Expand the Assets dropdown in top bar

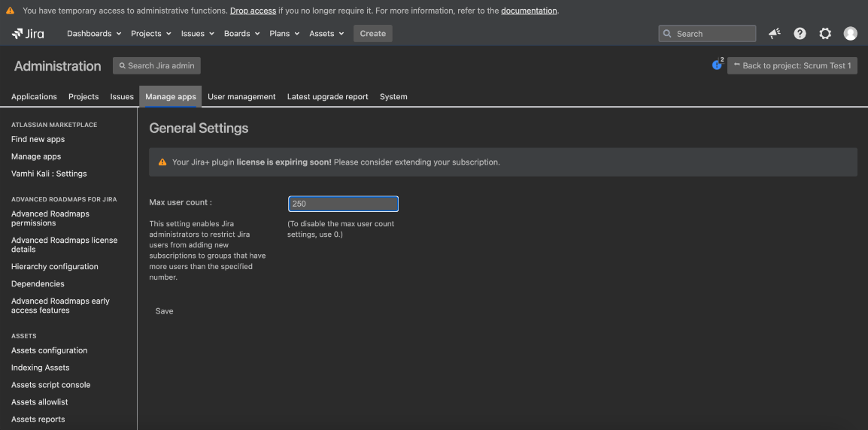click(x=326, y=33)
